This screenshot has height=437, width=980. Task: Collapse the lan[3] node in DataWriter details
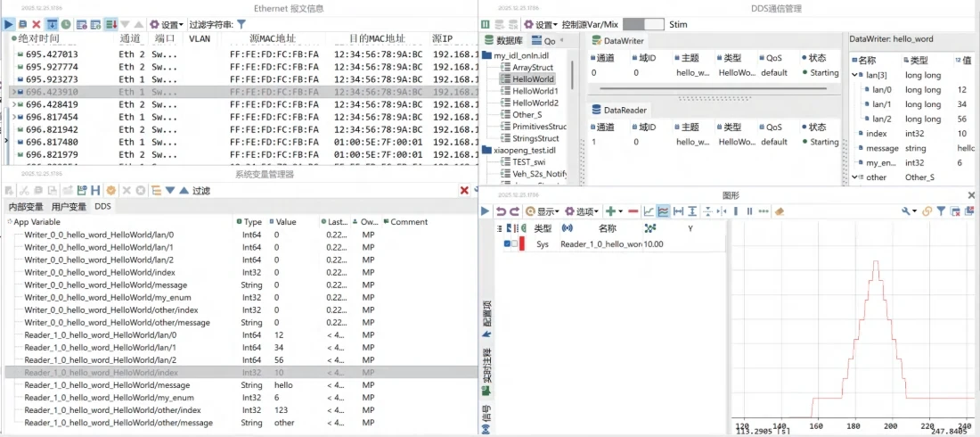855,75
